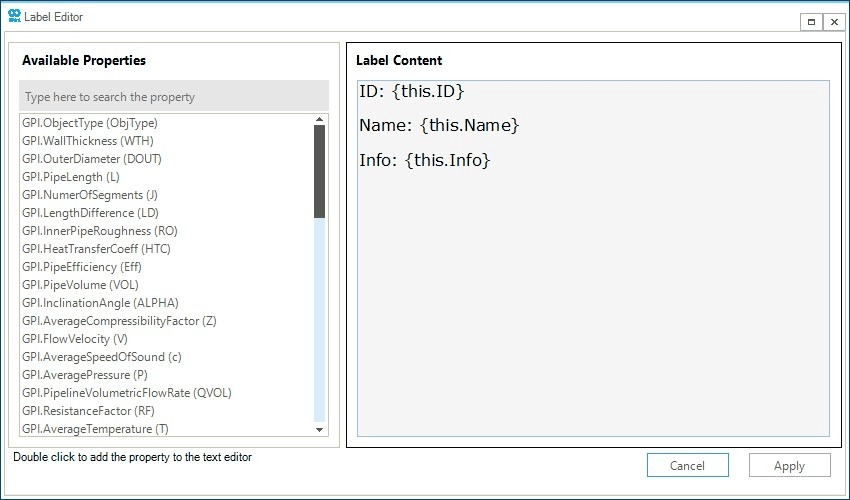Select GPI.FlowVelocity (V) property

(75, 339)
